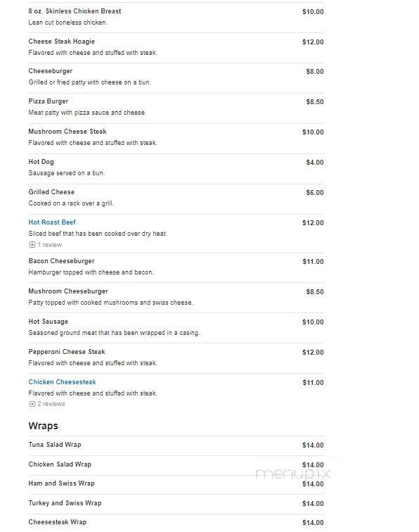The image size is (419, 532).
Task: Select the Cheesesteak Wrap row
Action: (176, 522)
